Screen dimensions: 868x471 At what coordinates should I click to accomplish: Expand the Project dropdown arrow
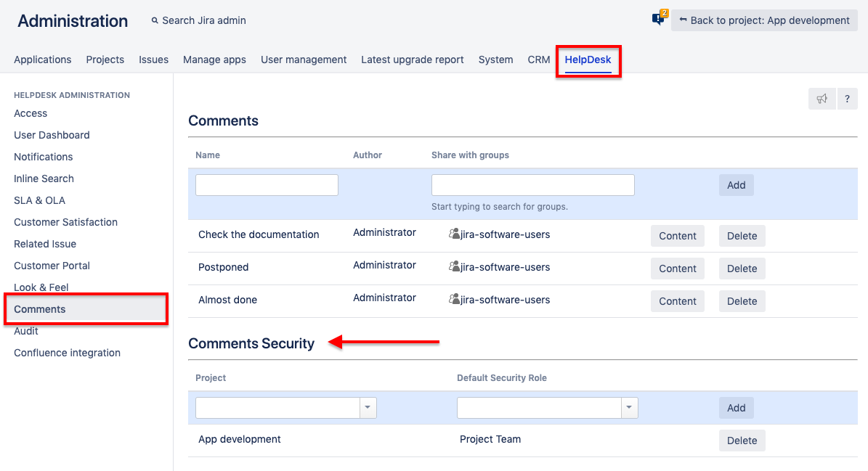tap(368, 408)
